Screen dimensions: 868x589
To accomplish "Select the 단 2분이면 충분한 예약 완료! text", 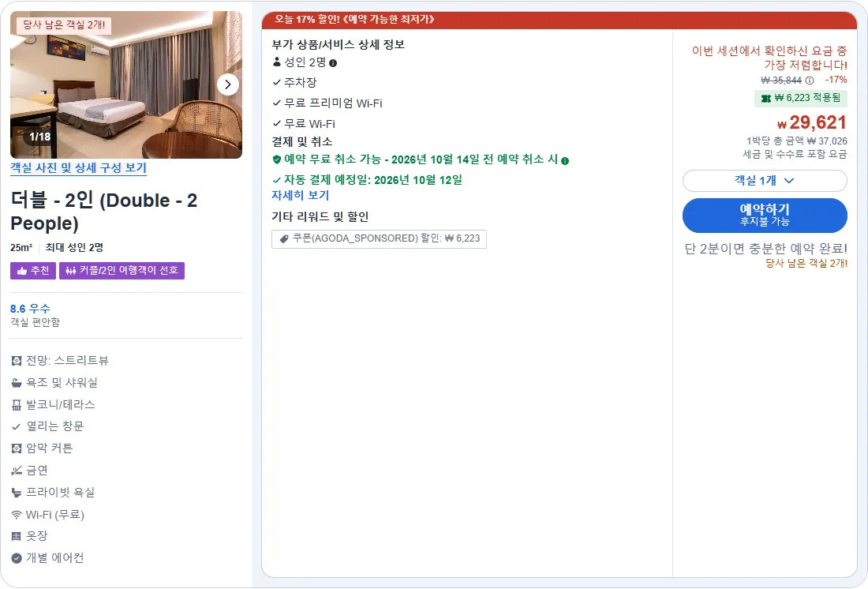I will click(765, 249).
